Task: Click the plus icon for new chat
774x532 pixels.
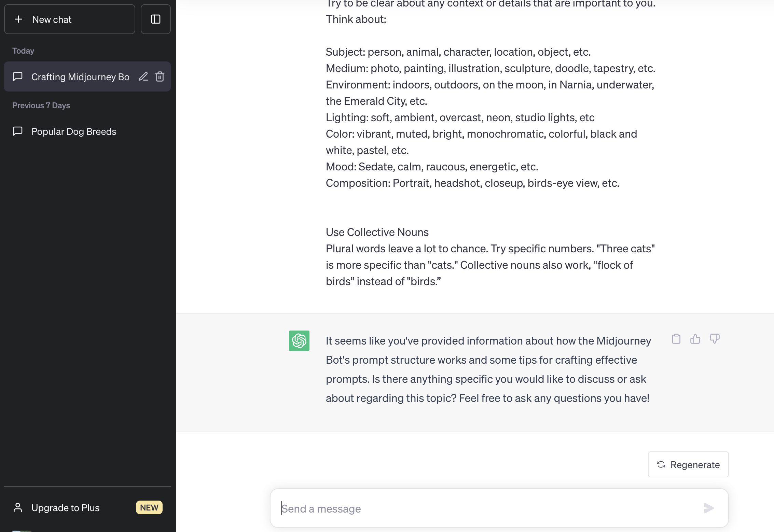Action: 19,19
